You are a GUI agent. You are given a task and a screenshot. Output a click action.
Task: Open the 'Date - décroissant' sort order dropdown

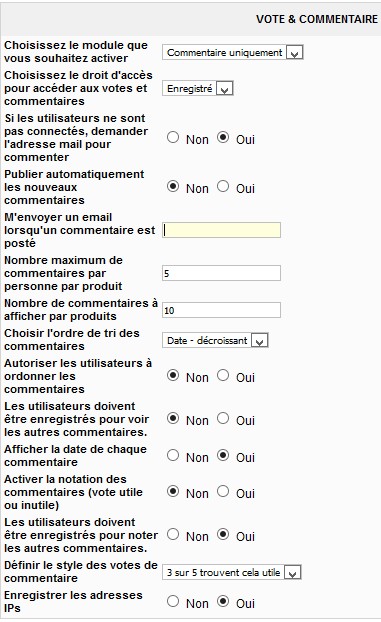click(x=215, y=340)
